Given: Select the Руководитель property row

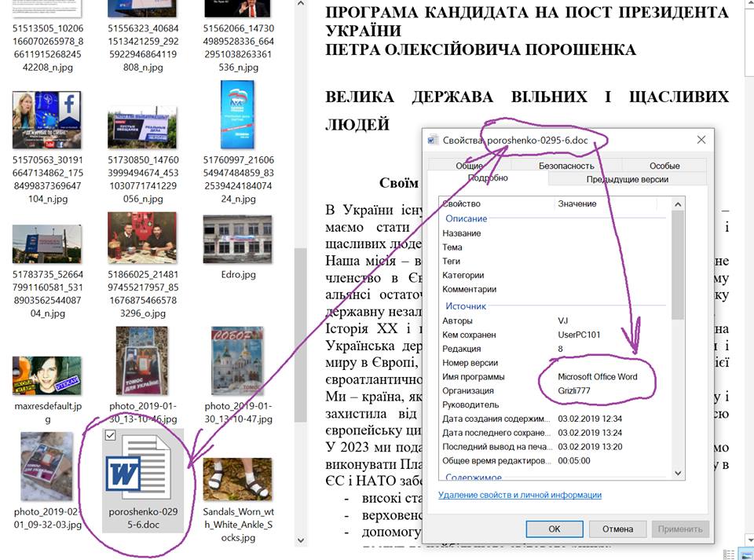Looking at the screenshot, I should coord(555,404).
